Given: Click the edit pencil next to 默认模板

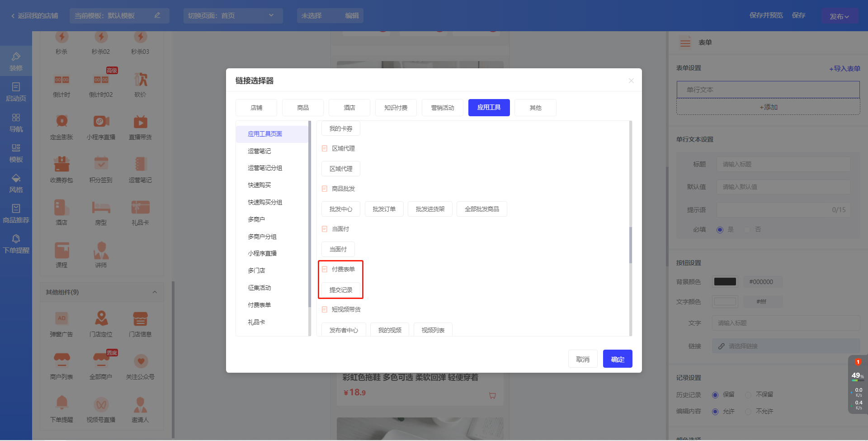Looking at the screenshot, I should click(157, 15).
